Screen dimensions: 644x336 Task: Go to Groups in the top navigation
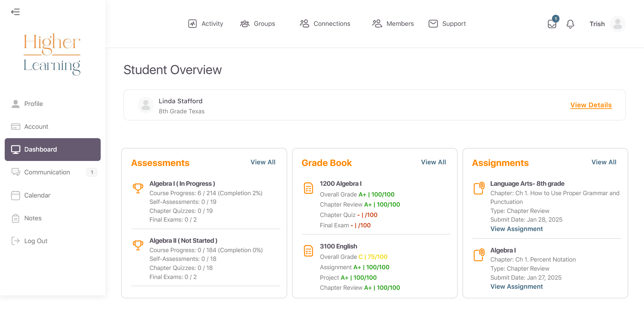(x=257, y=24)
